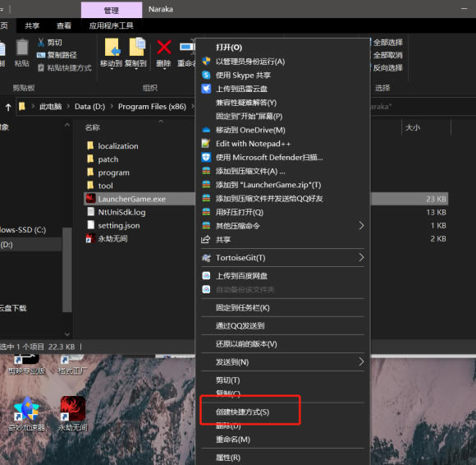Click the Paste clipboard icon

pos(22,47)
